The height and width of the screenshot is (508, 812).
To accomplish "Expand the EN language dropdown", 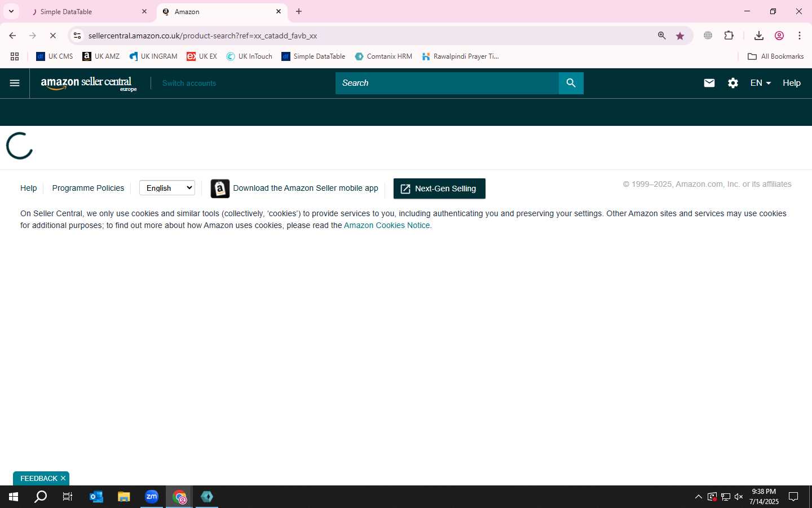I will pyautogui.click(x=760, y=83).
